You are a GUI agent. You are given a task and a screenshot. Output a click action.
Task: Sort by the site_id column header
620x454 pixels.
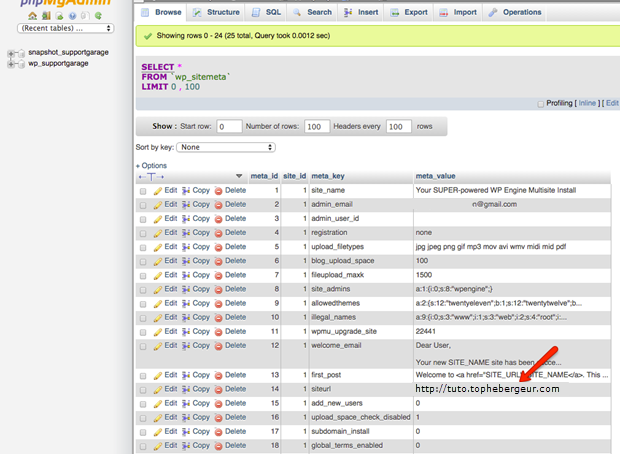click(x=295, y=176)
